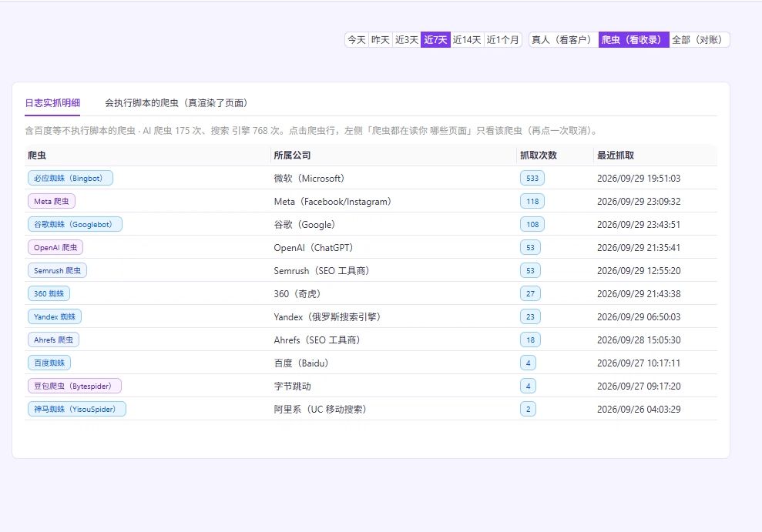
Task: Click the Semrush 爬虫 tag
Action: [x=57, y=270]
